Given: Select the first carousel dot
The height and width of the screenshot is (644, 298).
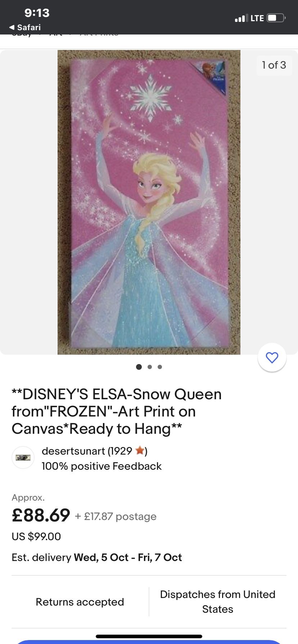Looking at the screenshot, I should (139, 367).
